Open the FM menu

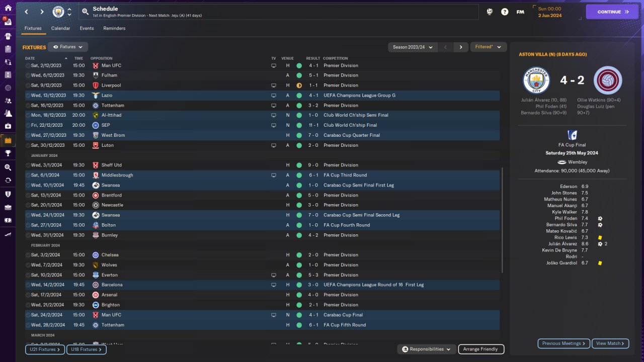520,12
